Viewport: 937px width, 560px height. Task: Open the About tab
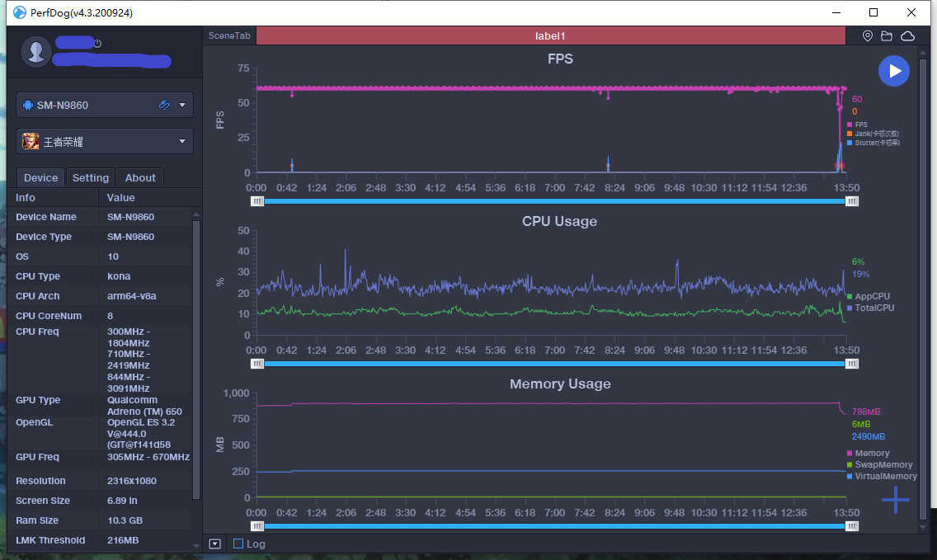click(139, 177)
